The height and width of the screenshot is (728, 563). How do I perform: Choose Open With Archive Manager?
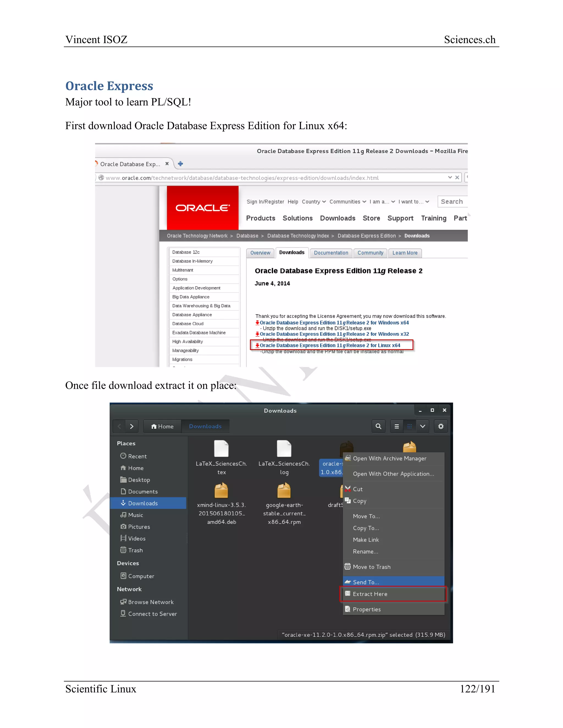(389, 458)
